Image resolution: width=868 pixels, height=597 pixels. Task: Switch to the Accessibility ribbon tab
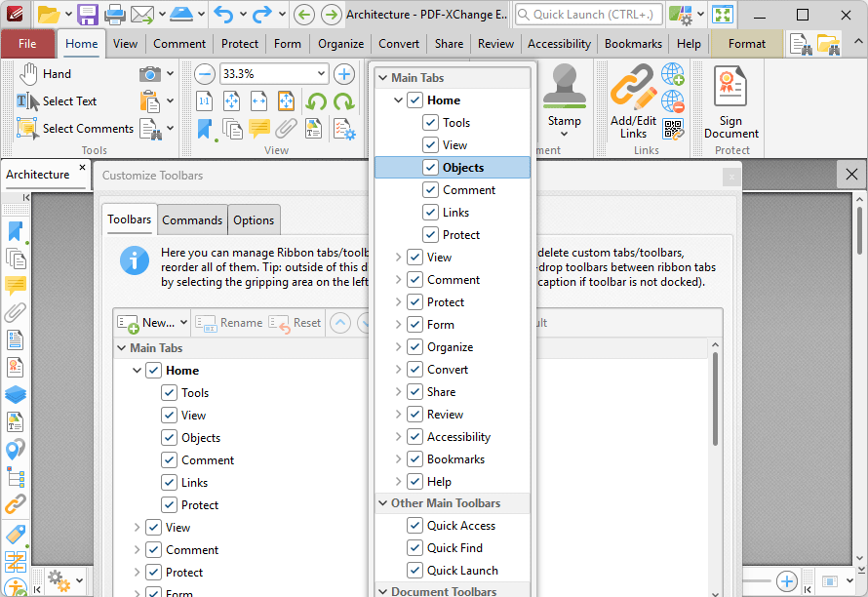click(x=559, y=44)
